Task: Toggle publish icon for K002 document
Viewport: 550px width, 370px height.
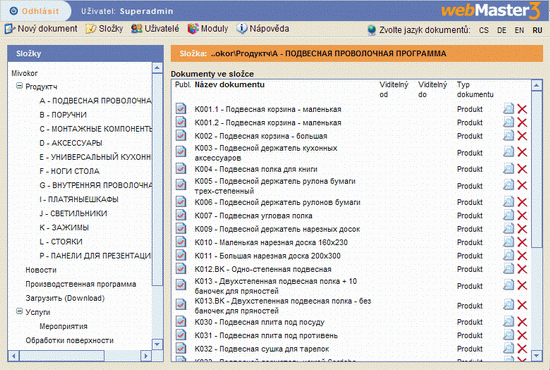Action: tap(181, 135)
